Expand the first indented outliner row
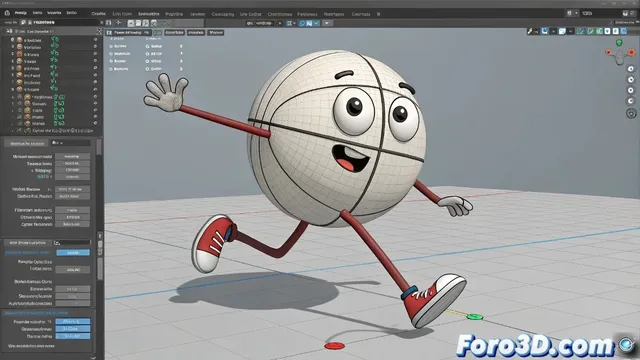640x360 pixels. click(x=13, y=97)
